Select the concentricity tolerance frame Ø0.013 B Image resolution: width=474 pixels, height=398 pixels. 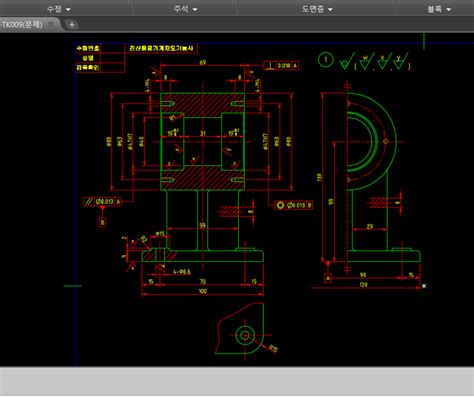pyautogui.click(x=294, y=205)
